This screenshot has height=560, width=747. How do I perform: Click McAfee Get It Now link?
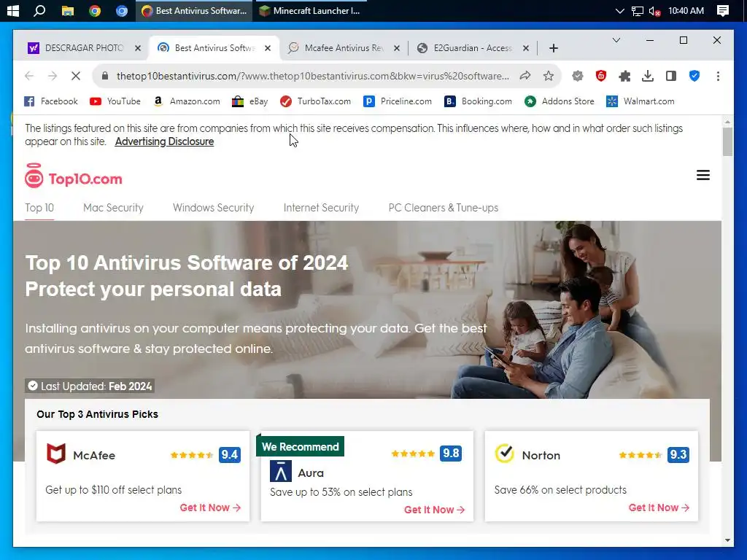210,507
